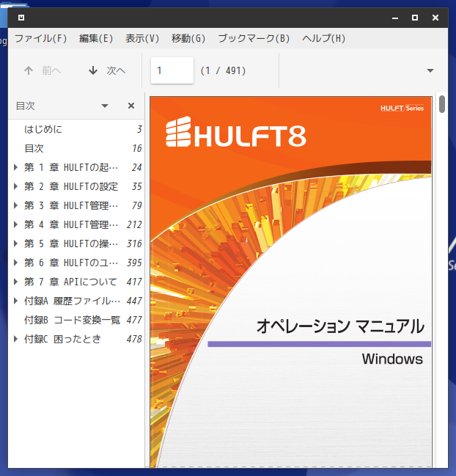Expand 付録C 困ったとき tree entry
456x476 pixels.
point(16,339)
